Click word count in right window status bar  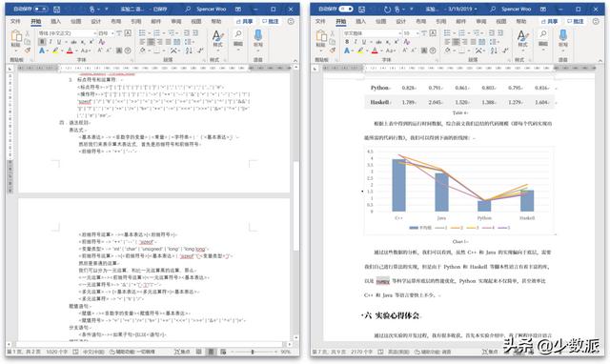pos(362,352)
